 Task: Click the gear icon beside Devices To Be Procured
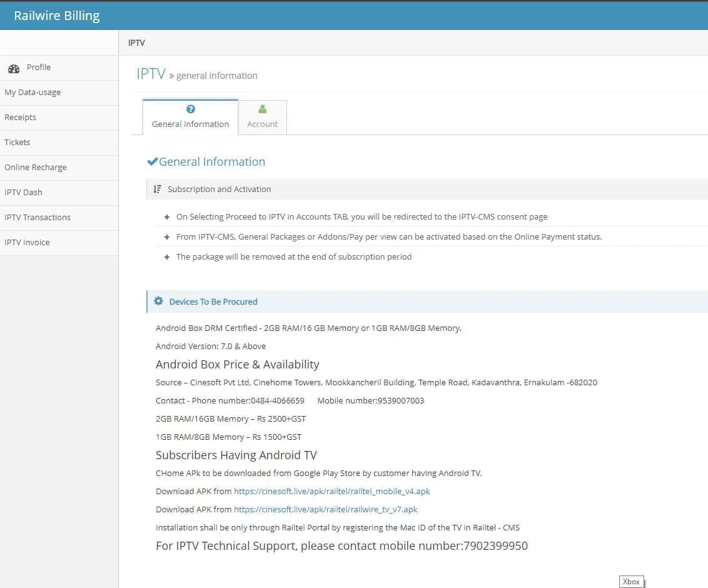click(158, 302)
